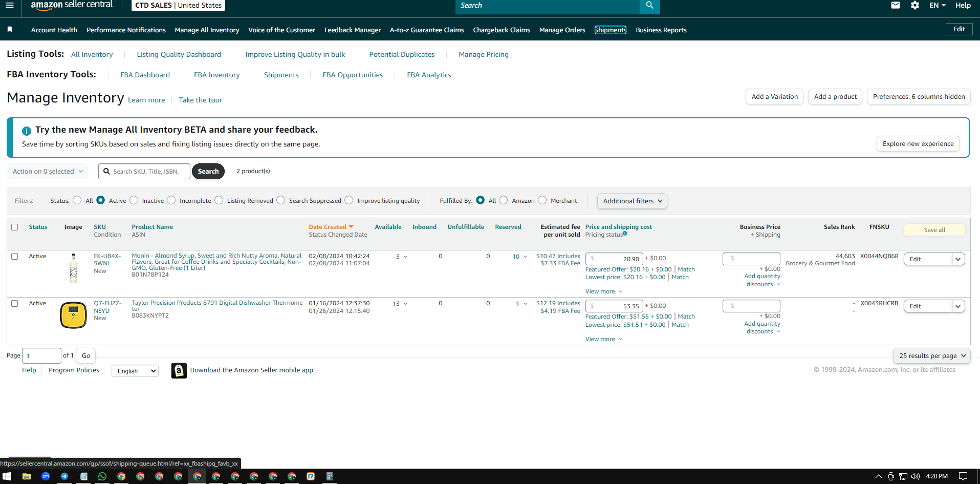Open Shipments in favorites bar
Screen dimensions: 980x484
pos(610,30)
